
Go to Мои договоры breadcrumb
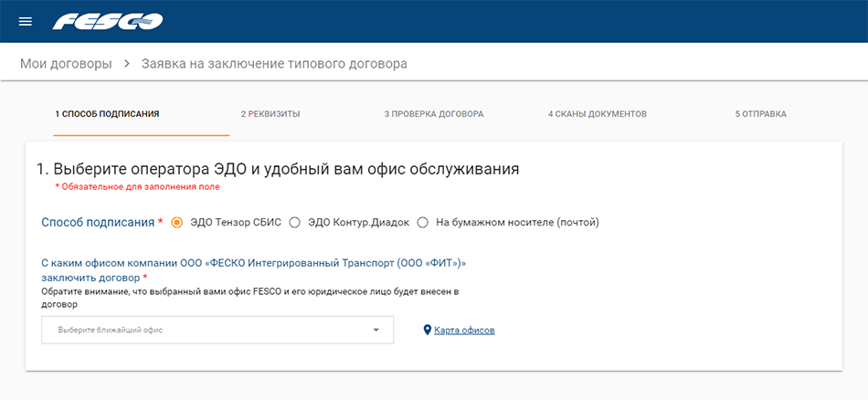click(66, 64)
